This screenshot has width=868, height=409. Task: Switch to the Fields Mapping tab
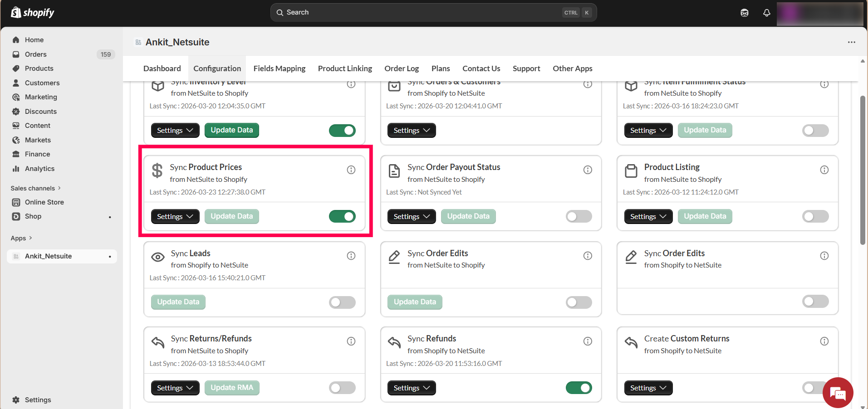[279, 68]
